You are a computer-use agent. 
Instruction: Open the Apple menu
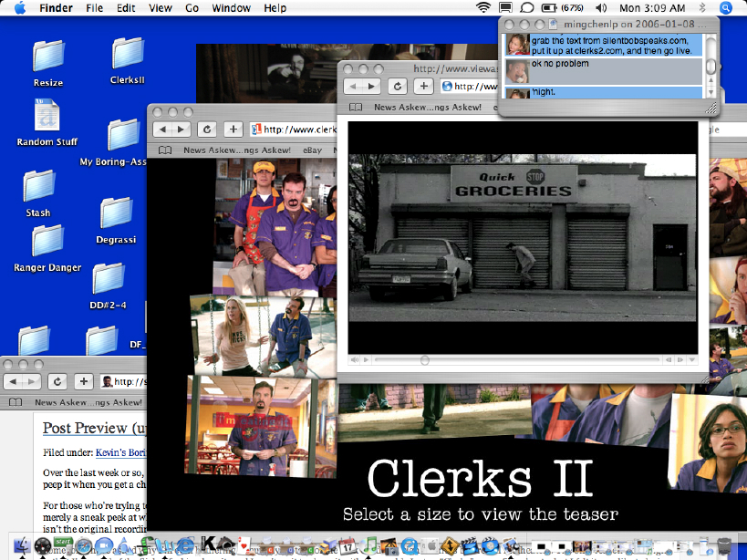click(x=20, y=8)
